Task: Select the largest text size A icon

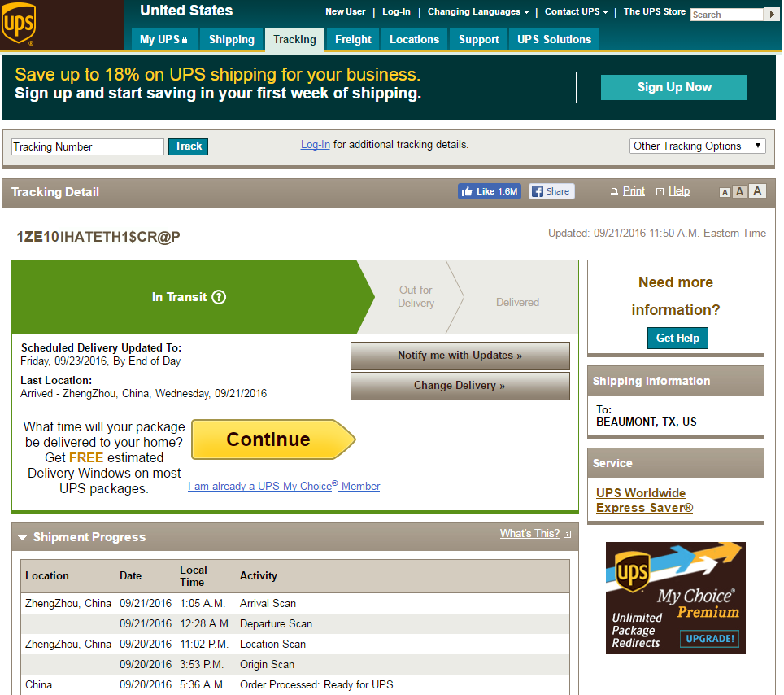Action: (757, 191)
